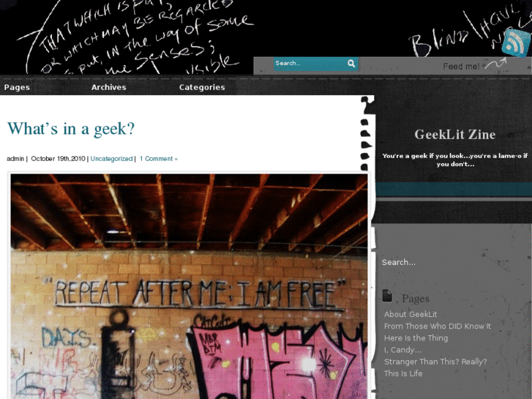This screenshot has width=532, height=399.
Task: Open the This Is Life page
Action: point(403,373)
